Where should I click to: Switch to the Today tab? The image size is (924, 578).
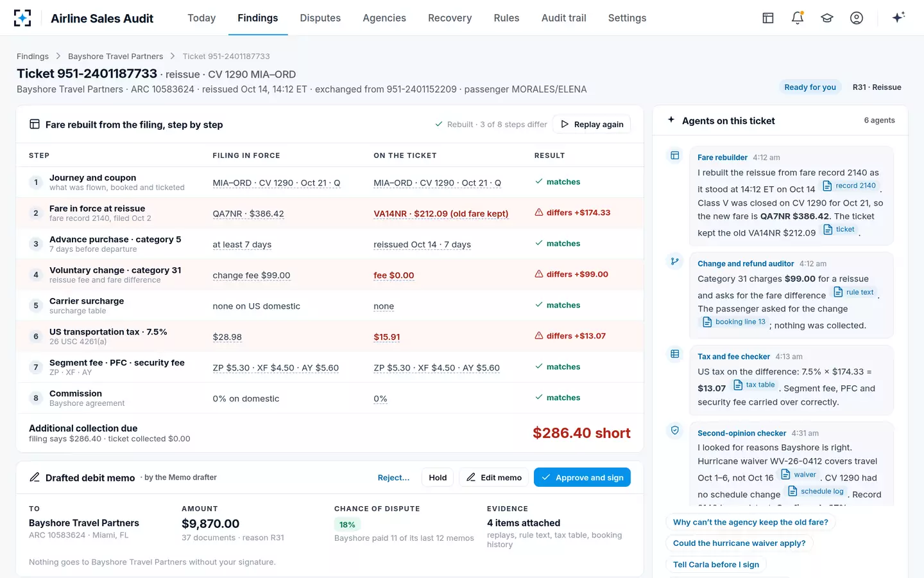[201, 18]
